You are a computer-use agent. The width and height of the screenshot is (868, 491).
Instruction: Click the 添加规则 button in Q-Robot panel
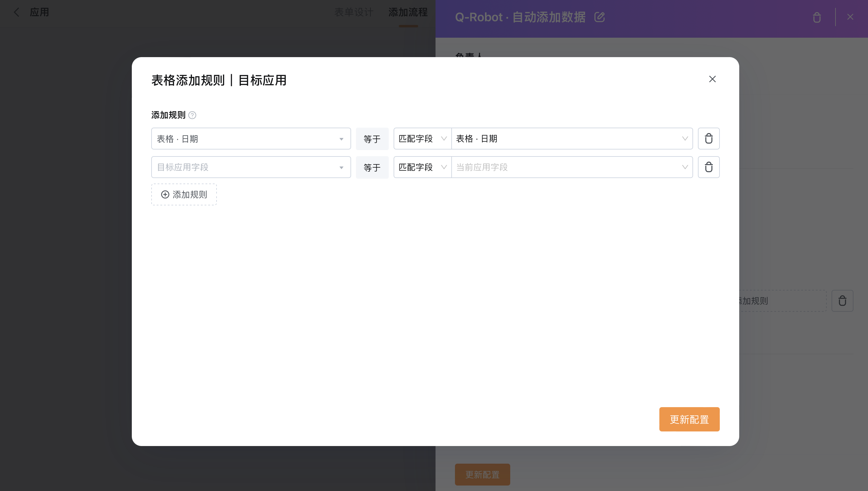782,301
